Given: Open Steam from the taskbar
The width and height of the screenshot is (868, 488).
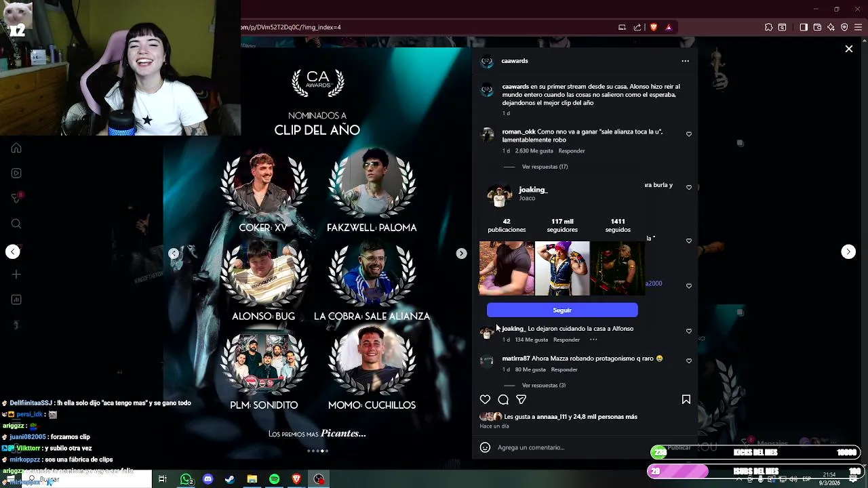Looking at the screenshot, I should coord(230,479).
